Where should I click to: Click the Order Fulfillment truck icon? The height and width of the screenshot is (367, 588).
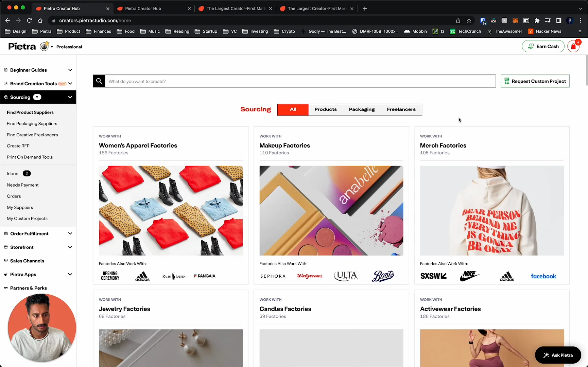[x=5, y=233]
